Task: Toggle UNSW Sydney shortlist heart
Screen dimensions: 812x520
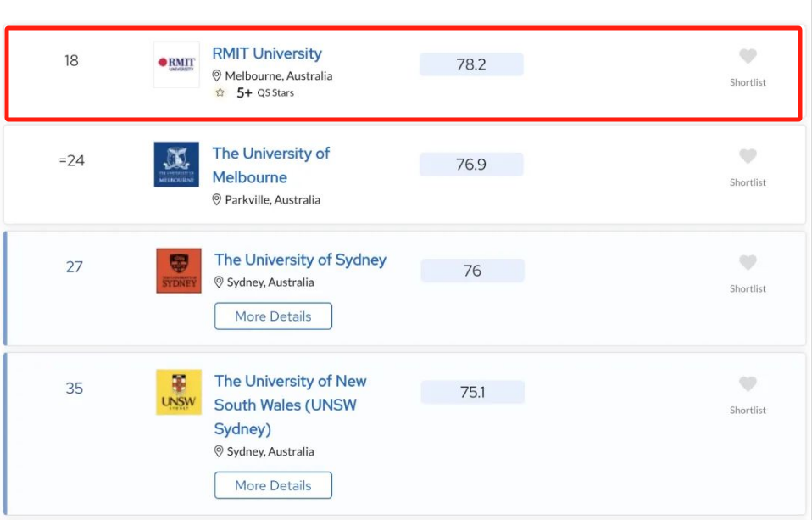Action: point(748,384)
